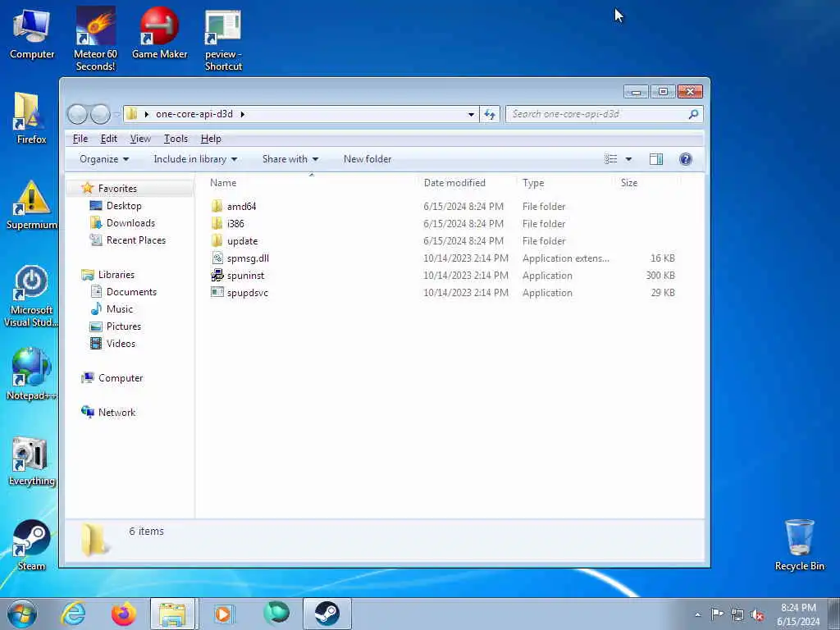
Task: Select Libraries in navigation pane
Action: [116, 274]
